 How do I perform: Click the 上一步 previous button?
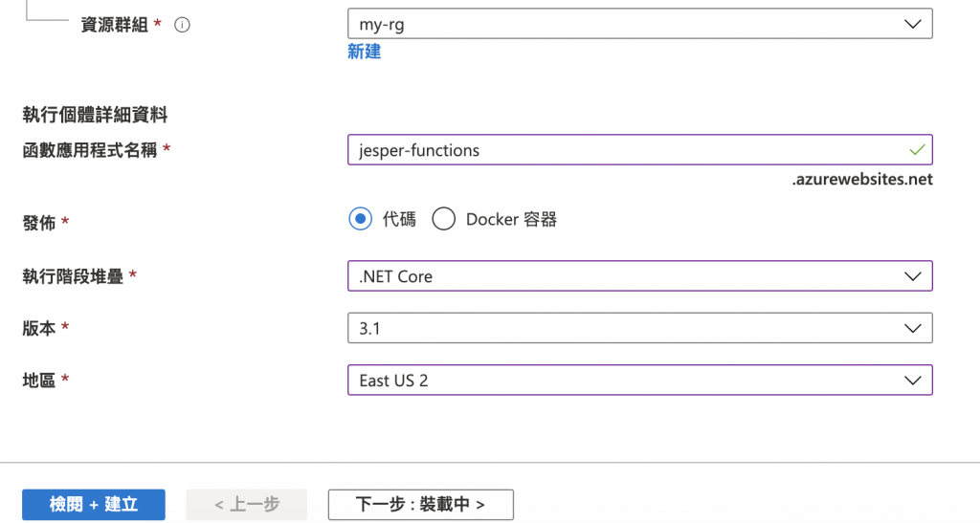(247, 504)
